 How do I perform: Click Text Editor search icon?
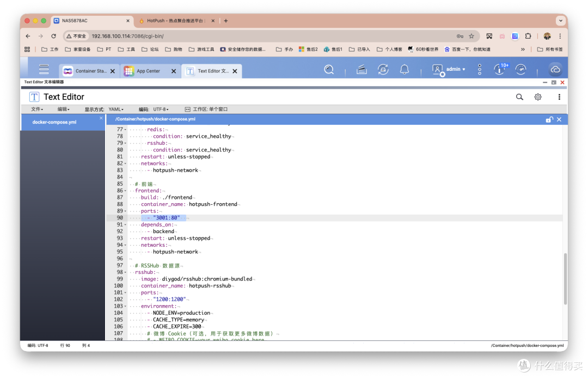click(519, 97)
